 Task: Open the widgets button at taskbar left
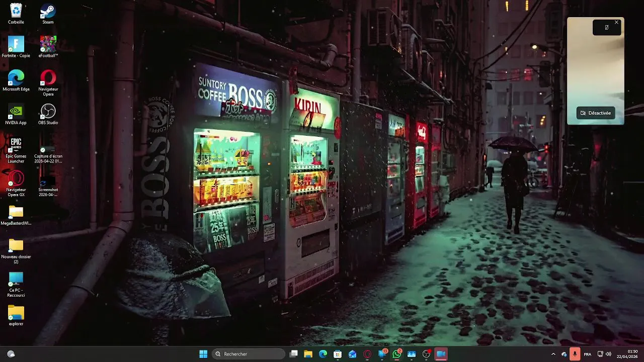[11, 354]
